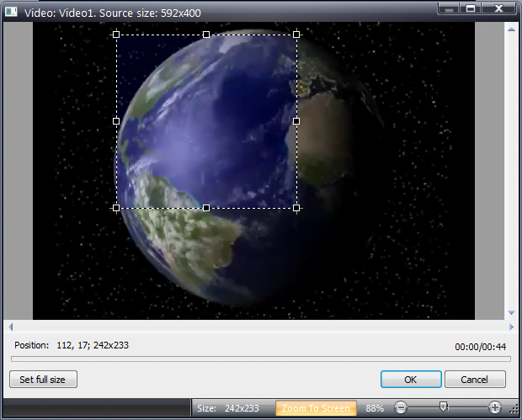Click the 88% zoom value
This screenshot has width=522, height=420.
375,408
